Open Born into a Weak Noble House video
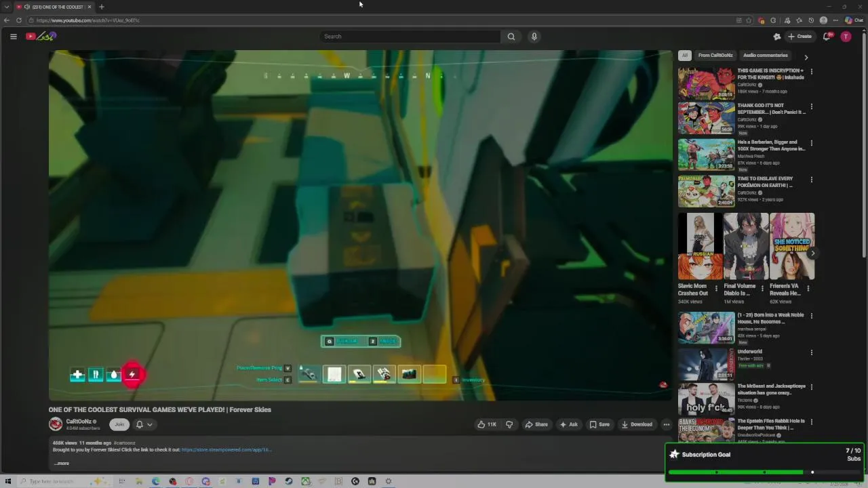The image size is (868, 488). [706, 328]
